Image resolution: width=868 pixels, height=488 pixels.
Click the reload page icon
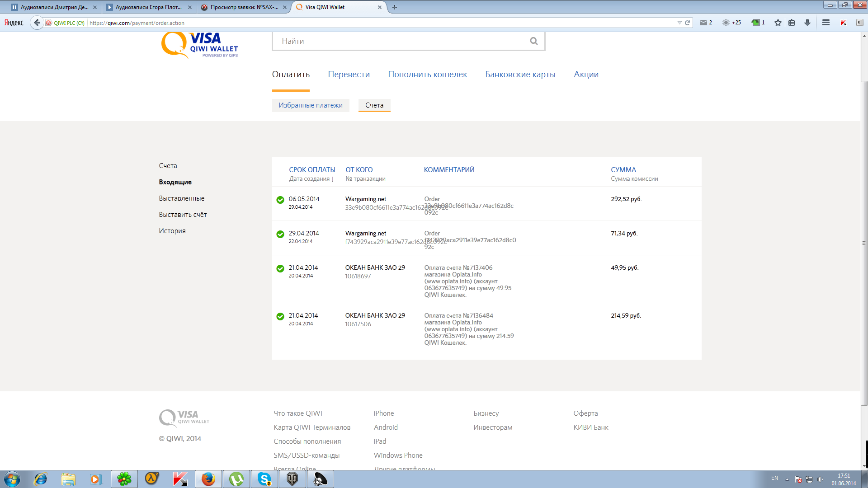(687, 23)
